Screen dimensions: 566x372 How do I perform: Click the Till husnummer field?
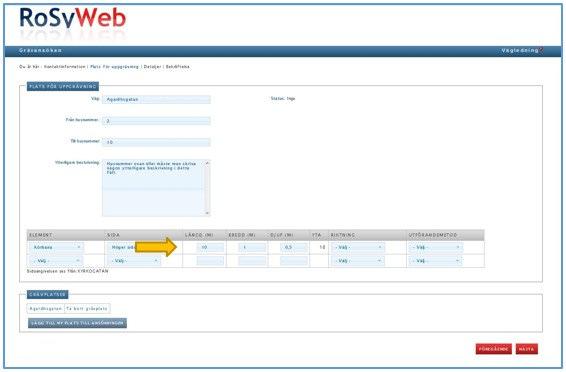tap(156, 142)
